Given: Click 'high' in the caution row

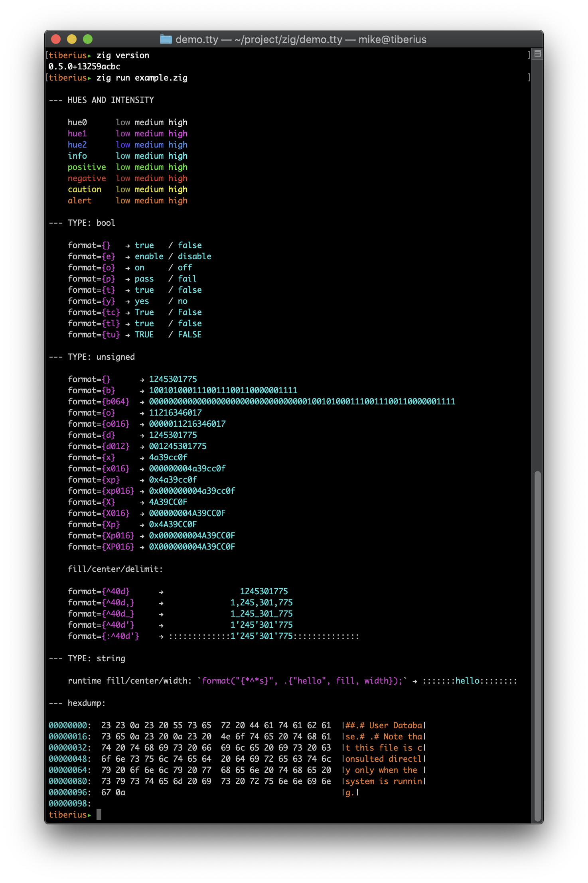Looking at the screenshot, I should (x=178, y=189).
